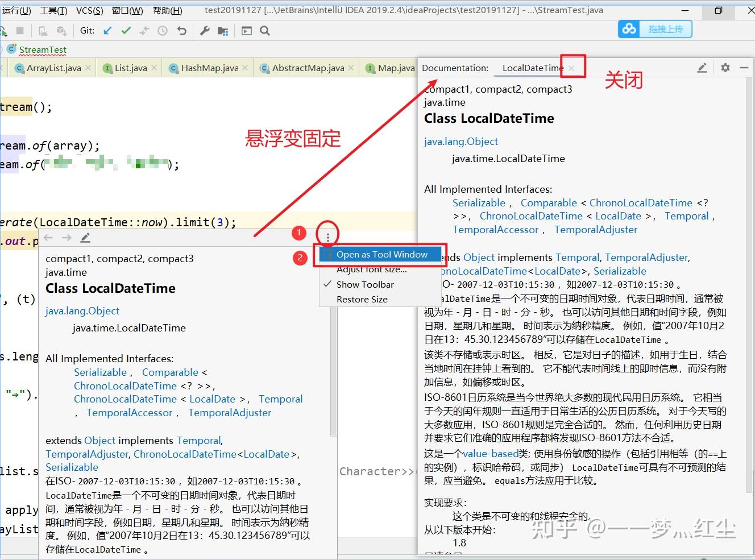This screenshot has width=755, height=560.
Task: Click forward arrow in doc popup
Action: [67, 238]
